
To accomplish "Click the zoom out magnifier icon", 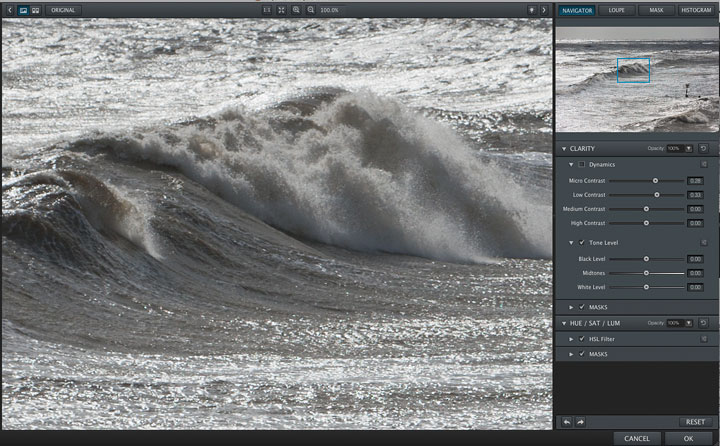I will coord(311,10).
